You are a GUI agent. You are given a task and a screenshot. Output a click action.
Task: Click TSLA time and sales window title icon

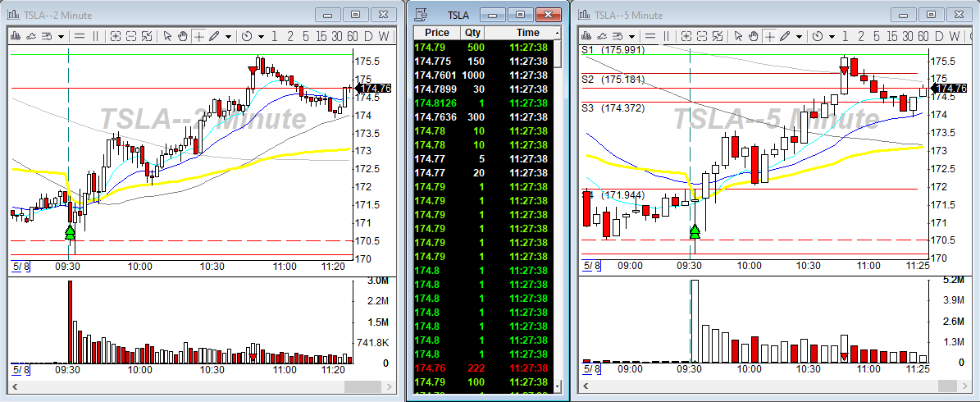(x=422, y=15)
